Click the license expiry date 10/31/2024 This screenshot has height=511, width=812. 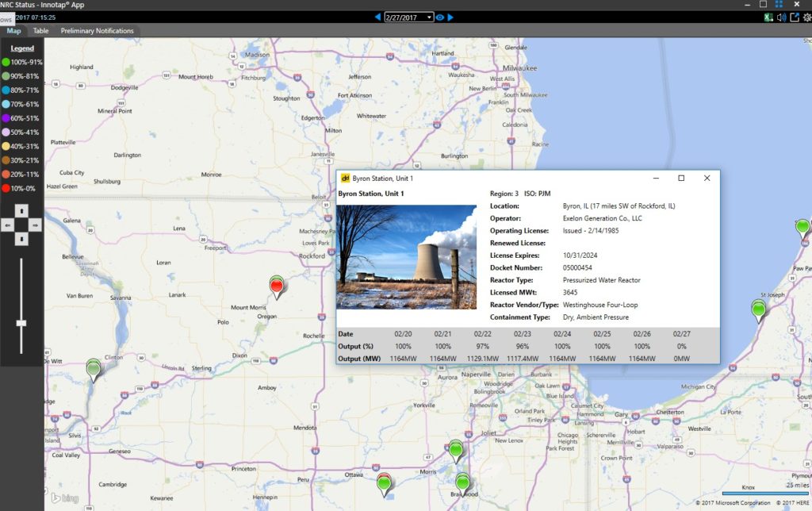(580, 255)
